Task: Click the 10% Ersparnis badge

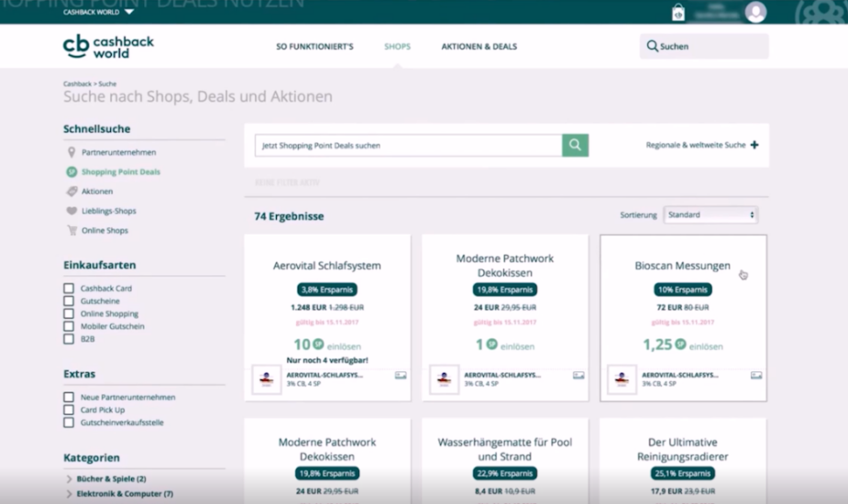Action: tap(682, 290)
